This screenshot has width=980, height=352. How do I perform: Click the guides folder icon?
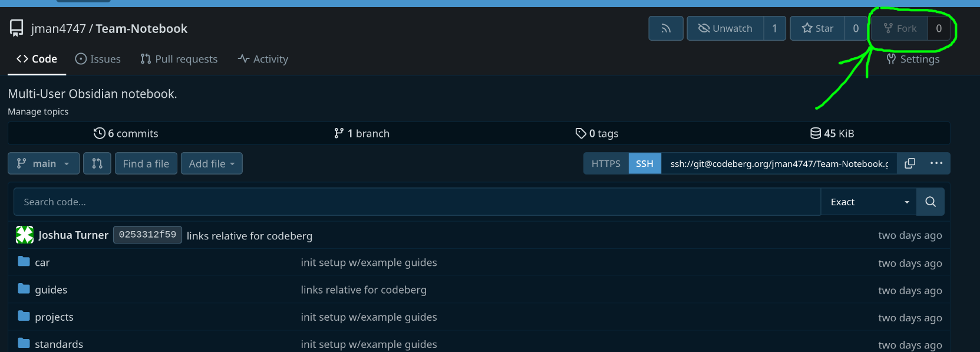coord(24,288)
